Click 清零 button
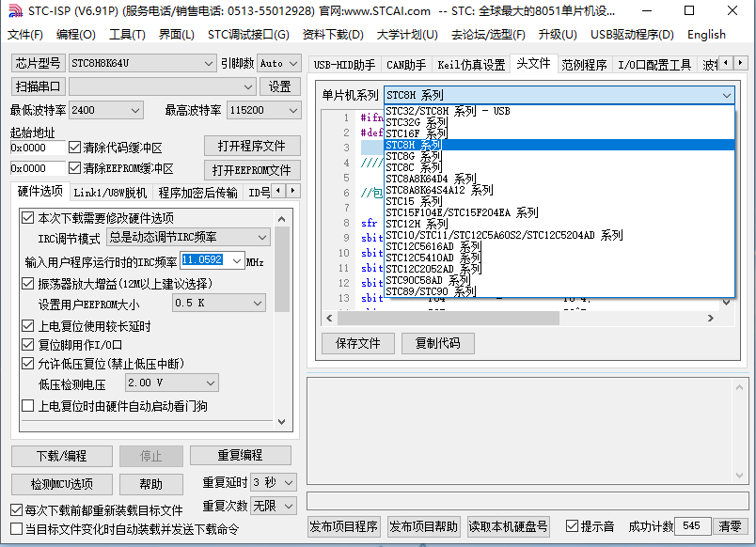 coord(730,525)
